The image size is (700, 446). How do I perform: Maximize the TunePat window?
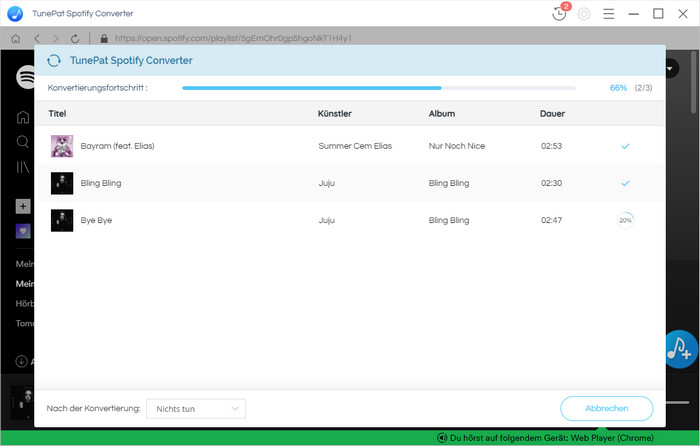click(658, 14)
